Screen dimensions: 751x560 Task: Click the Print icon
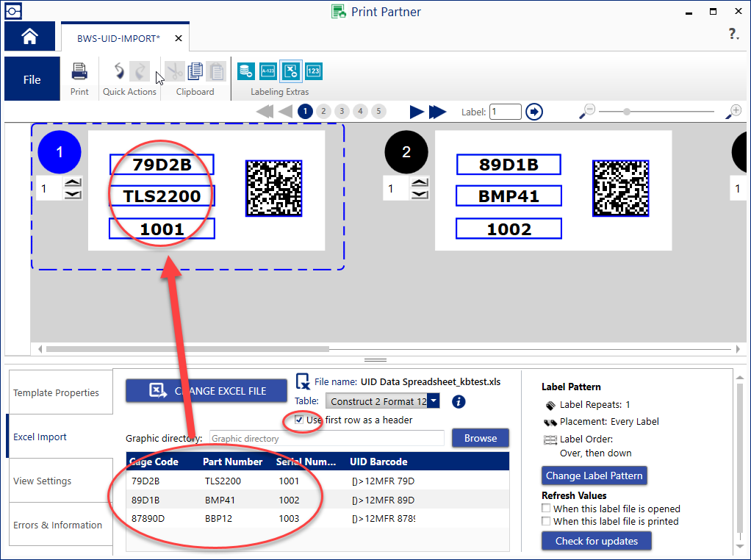(x=79, y=72)
